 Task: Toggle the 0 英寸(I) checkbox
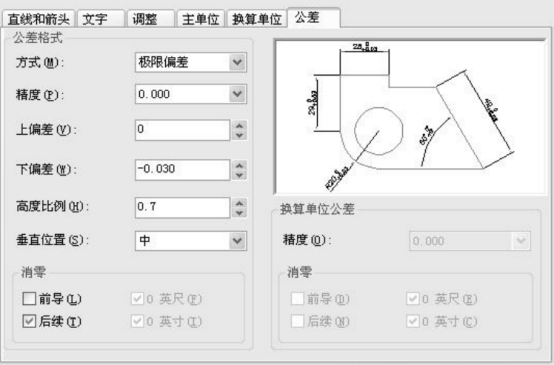coord(137,321)
